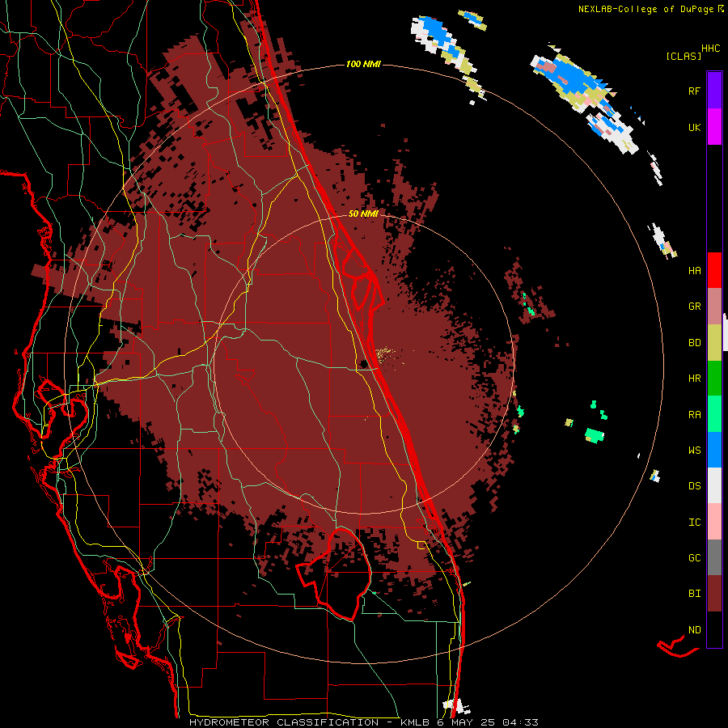Click the 50 NMI range ring label
Viewport: 728px width, 728px height.
(x=363, y=214)
